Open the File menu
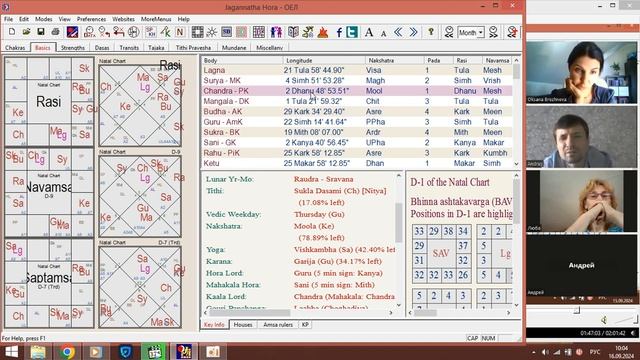Viewport: 640px width, 360px height. coord(9,19)
